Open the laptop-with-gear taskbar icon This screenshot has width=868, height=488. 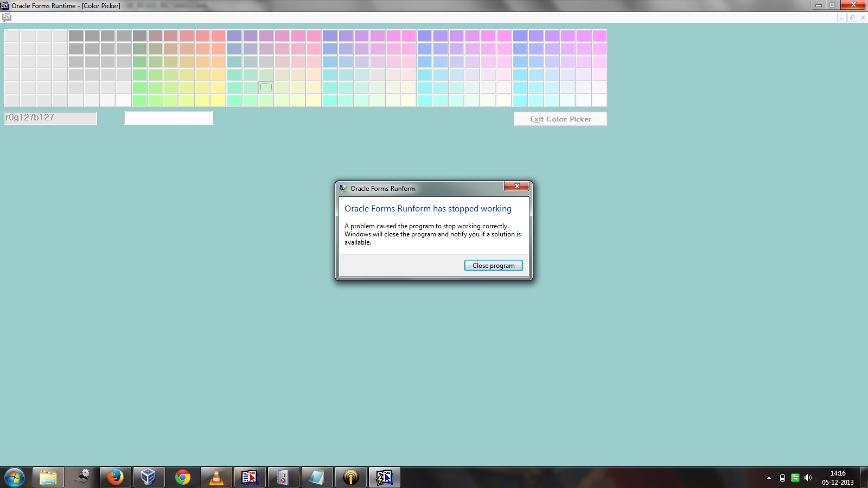tap(82, 477)
